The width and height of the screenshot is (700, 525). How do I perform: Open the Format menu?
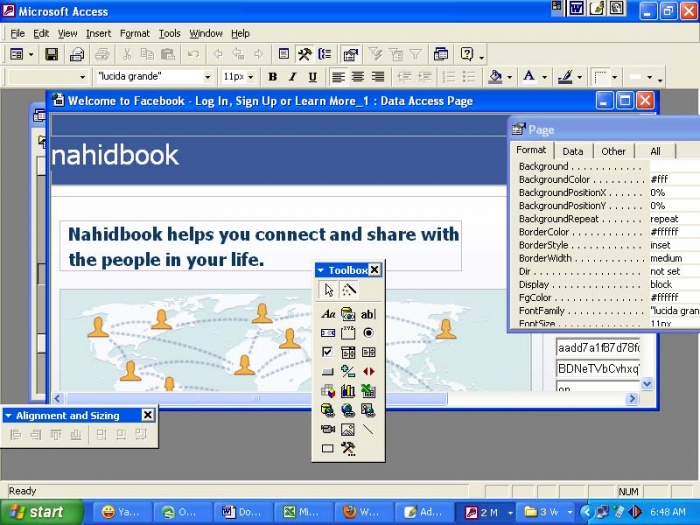(134, 33)
